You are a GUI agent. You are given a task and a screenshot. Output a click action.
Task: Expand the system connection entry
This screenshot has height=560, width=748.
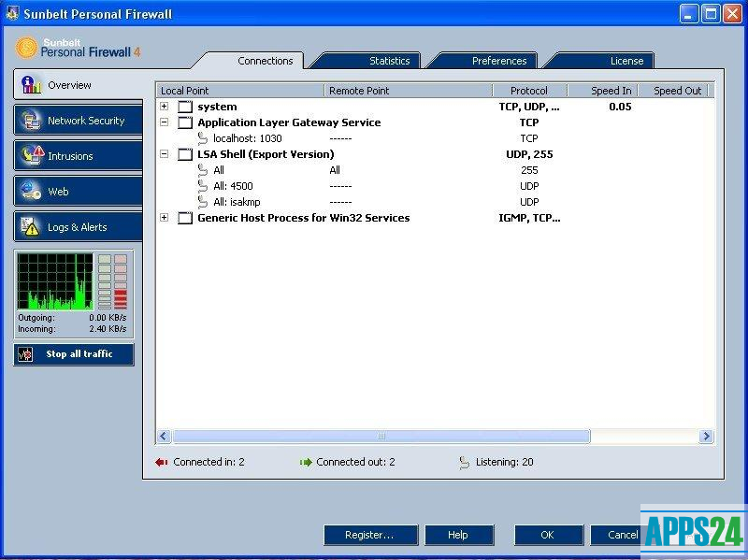click(x=165, y=107)
